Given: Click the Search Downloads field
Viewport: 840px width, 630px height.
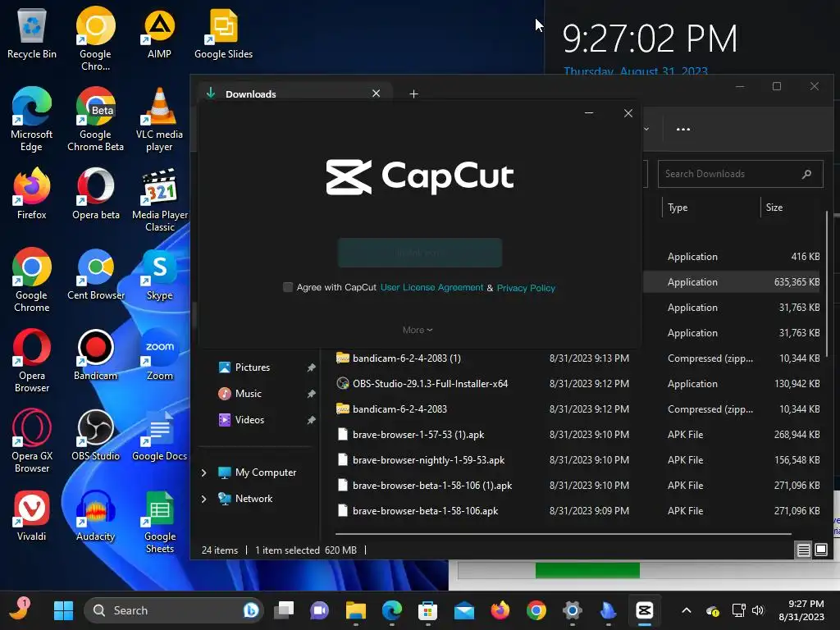Looking at the screenshot, I should [740, 174].
